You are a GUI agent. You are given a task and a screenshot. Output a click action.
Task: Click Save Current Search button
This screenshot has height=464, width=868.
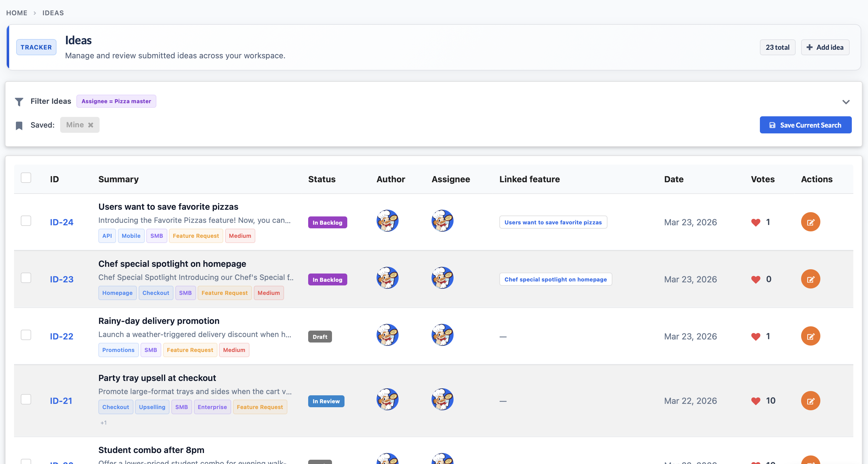pos(805,125)
